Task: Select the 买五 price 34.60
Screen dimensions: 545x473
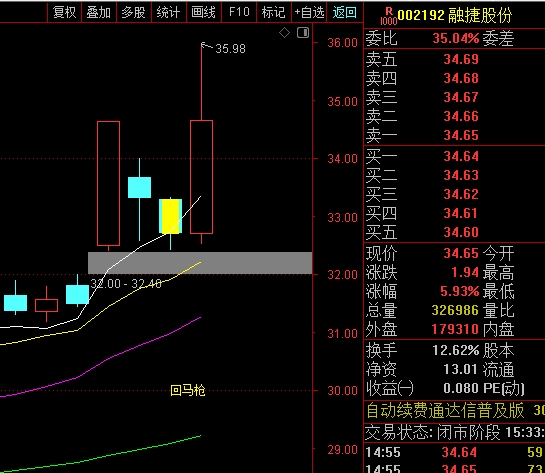Action: point(461,232)
